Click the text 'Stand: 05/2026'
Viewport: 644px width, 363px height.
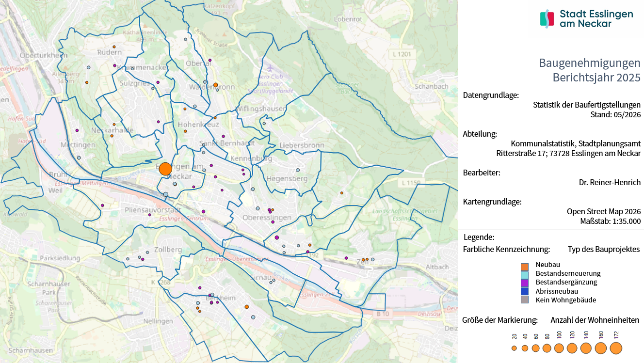click(x=616, y=115)
